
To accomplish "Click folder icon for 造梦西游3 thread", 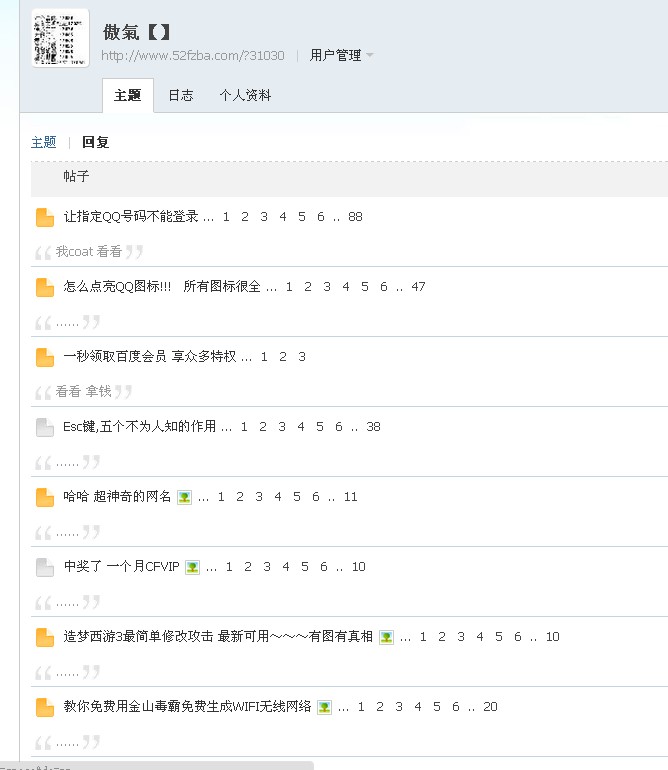I will pos(45,637).
